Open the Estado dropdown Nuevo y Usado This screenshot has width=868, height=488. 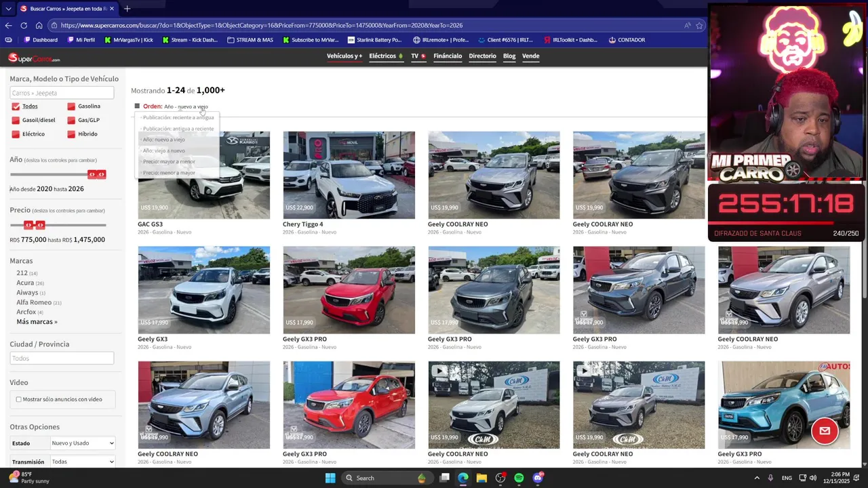click(x=83, y=443)
